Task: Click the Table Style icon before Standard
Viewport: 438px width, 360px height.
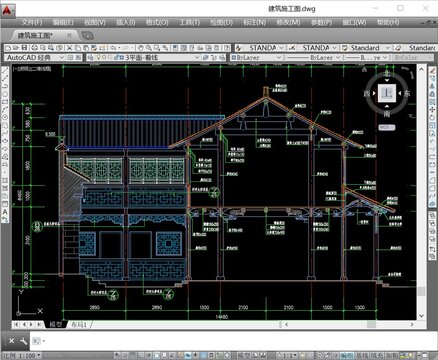Action: point(345,48)
